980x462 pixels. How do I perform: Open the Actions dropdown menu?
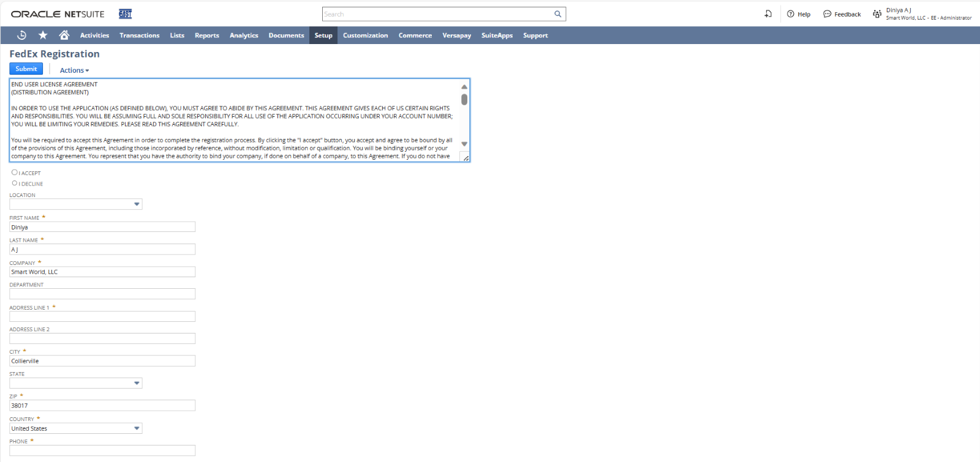coord(74,70)
